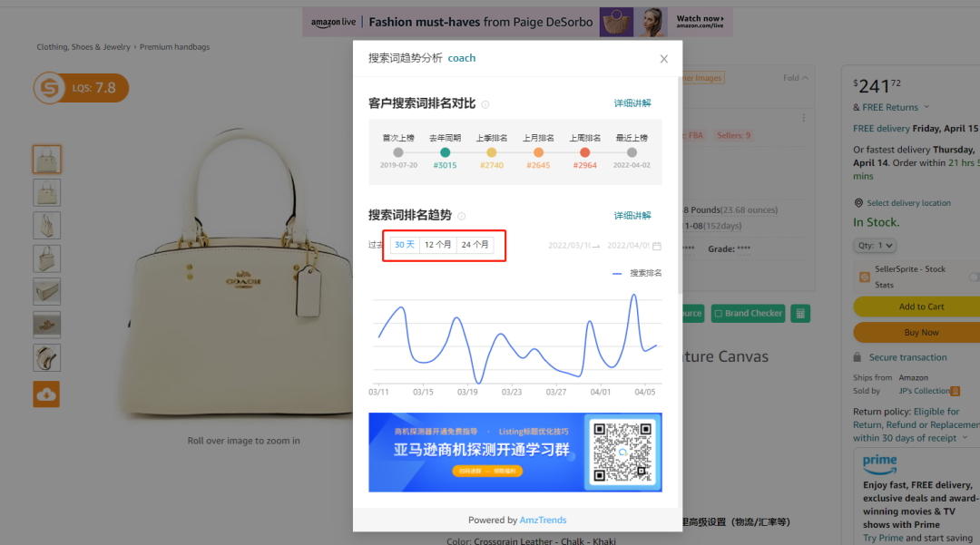Click the Amazon Live fashion banner

517,22
